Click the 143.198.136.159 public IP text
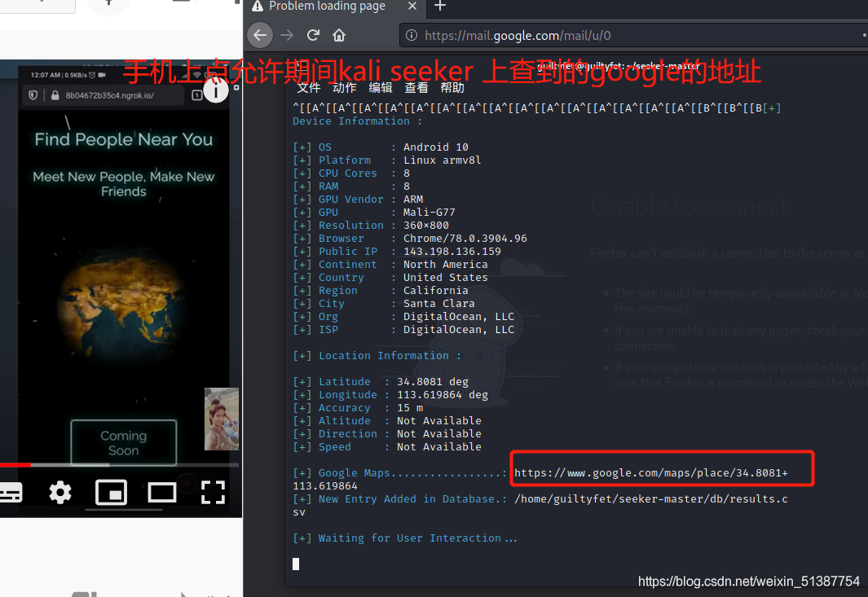This screenshot has width=868, height=597. [452, 251]
